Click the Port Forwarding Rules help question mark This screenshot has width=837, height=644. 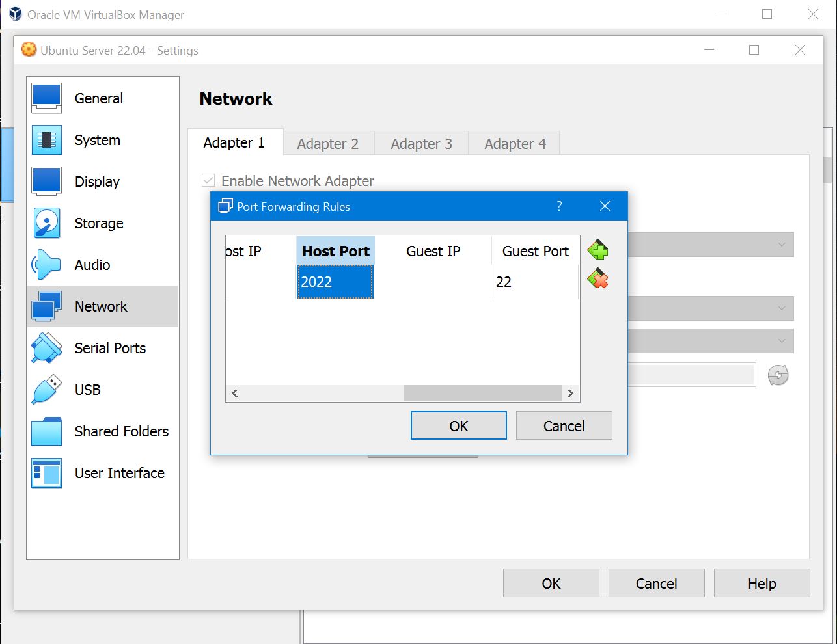(x=559, y=206)
